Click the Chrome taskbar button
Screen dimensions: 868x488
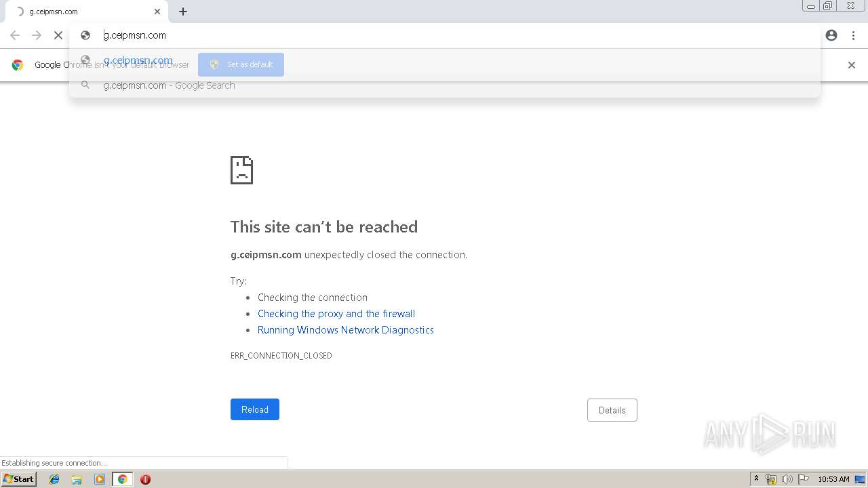click(x=122, y=479)
